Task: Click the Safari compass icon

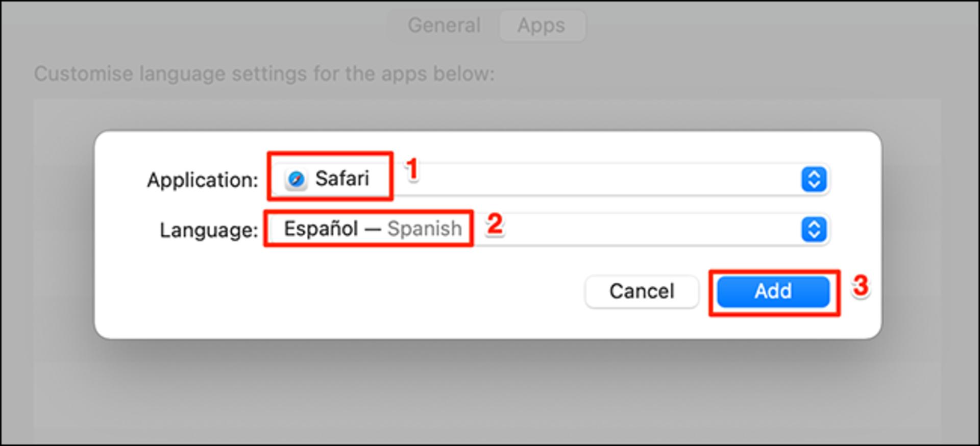Action: pos(296,179)
